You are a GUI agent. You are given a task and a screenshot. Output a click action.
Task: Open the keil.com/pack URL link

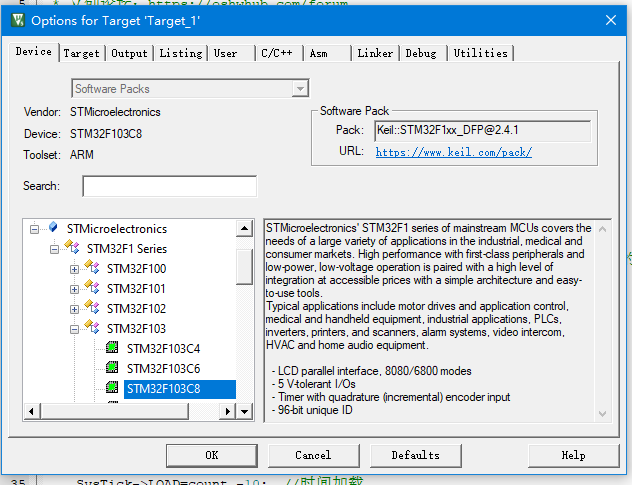[454, 152]
